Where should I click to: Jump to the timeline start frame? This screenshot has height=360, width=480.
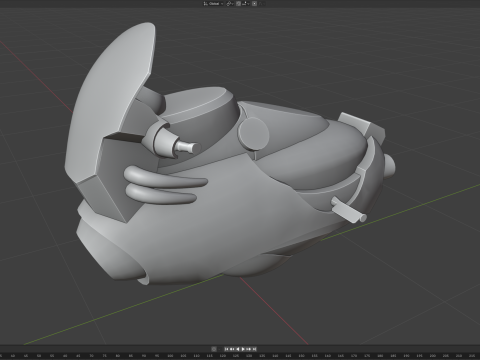point(226,349)
